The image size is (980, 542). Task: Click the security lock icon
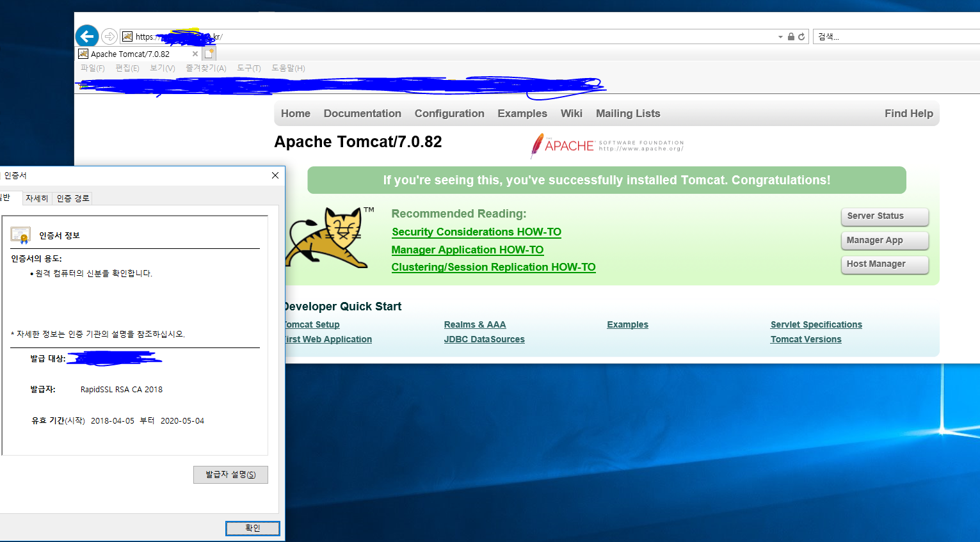pyautogui.click(x=791, y=37)
